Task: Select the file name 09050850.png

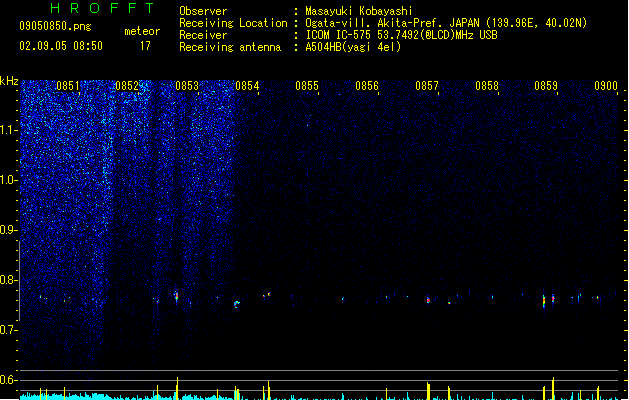Action: [x=55, y=26]
